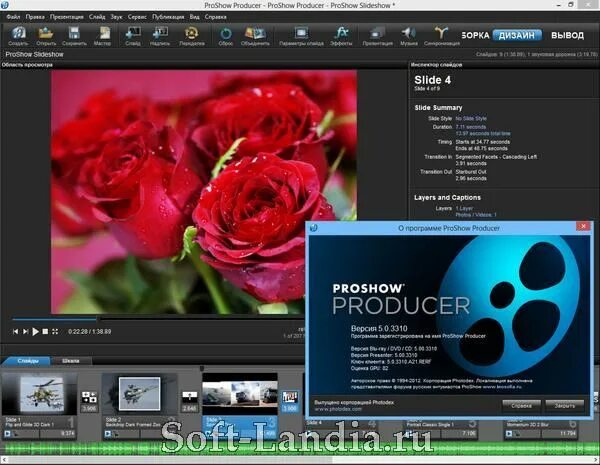Click the 1 Layer link
600x465 pixels.
[x=464, y=208]
